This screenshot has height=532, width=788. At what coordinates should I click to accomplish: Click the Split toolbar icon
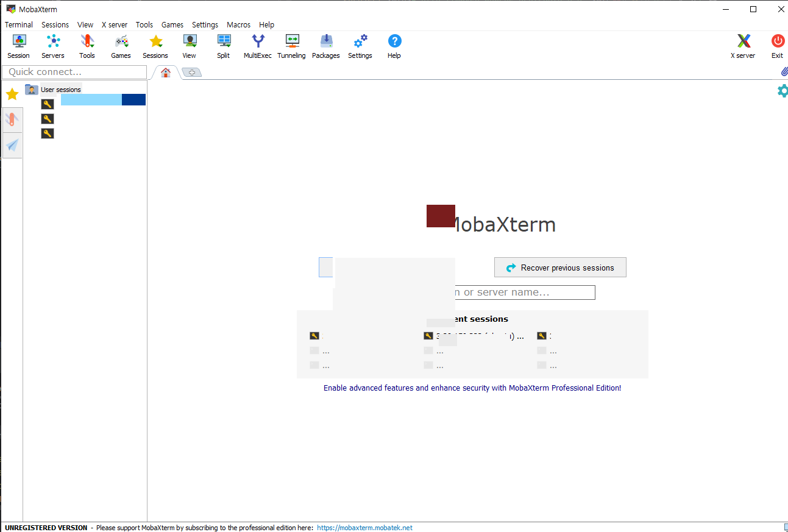pyautogui.click(x=224, y=46)
